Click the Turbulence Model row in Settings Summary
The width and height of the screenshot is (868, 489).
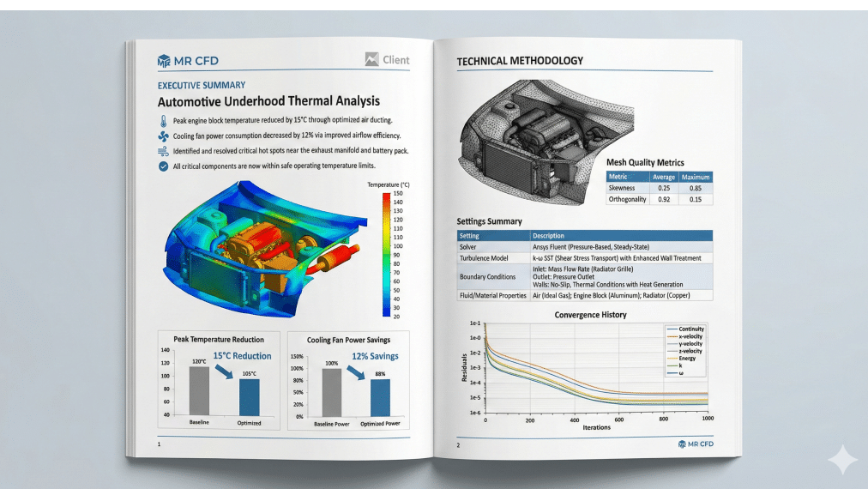(x=585, y=258)
